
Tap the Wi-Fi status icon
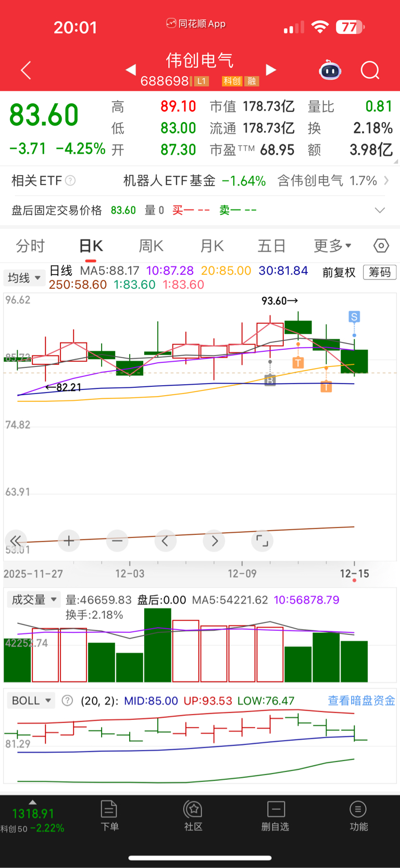click(x=320, y=27)
